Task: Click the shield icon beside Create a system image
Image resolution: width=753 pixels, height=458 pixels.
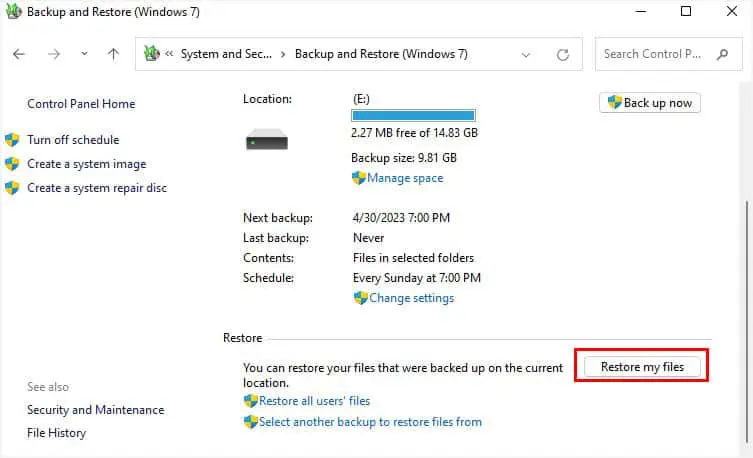Action: click(x=12, y=164)
